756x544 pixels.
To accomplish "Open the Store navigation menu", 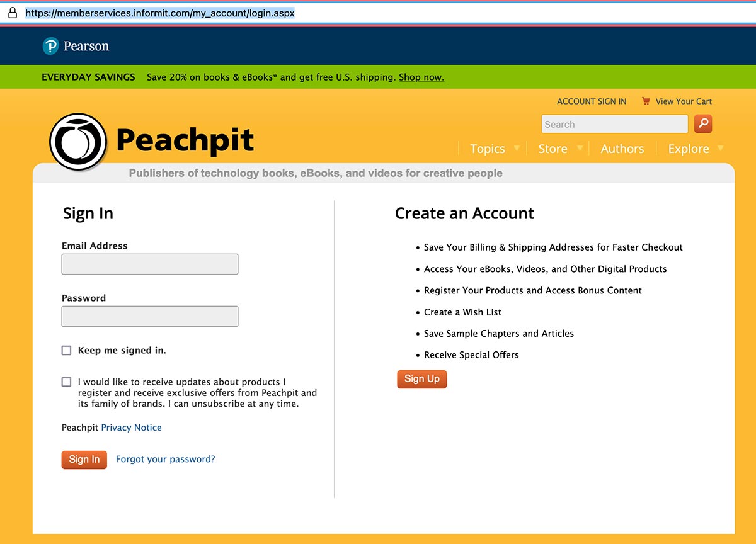I will pyautogui.click(x=553, y=149).
